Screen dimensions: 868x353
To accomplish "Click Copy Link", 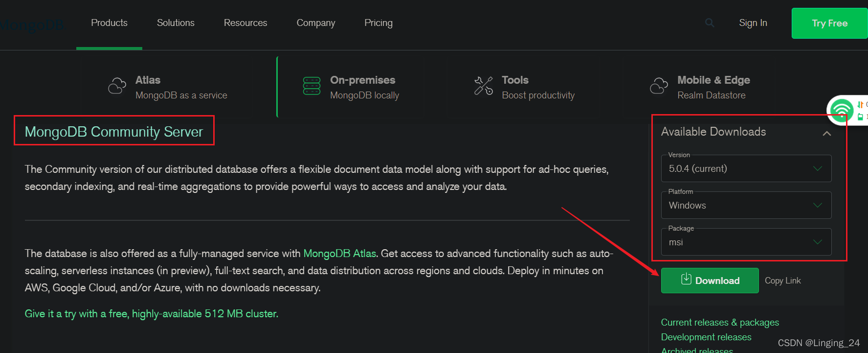I will click(x=782, y=281).
